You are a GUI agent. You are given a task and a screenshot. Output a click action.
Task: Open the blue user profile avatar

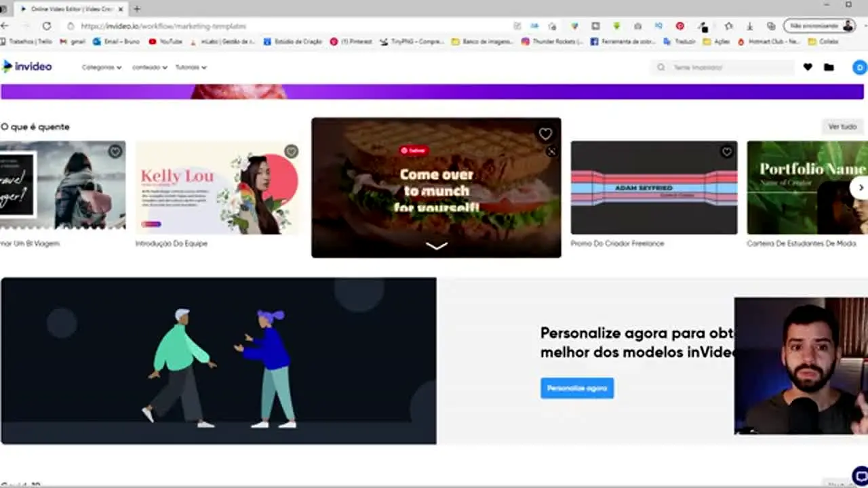click(859, 67)
